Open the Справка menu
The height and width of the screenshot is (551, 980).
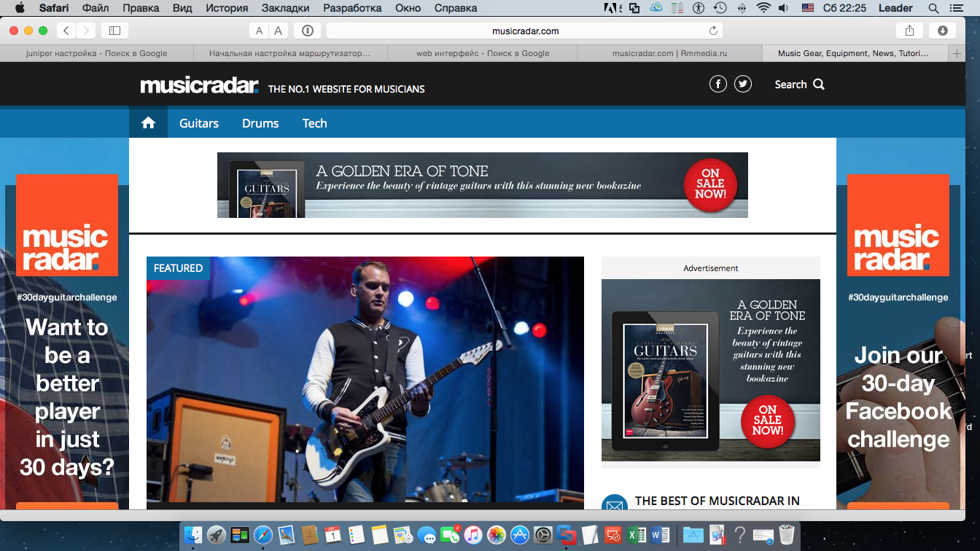point(456,8)
